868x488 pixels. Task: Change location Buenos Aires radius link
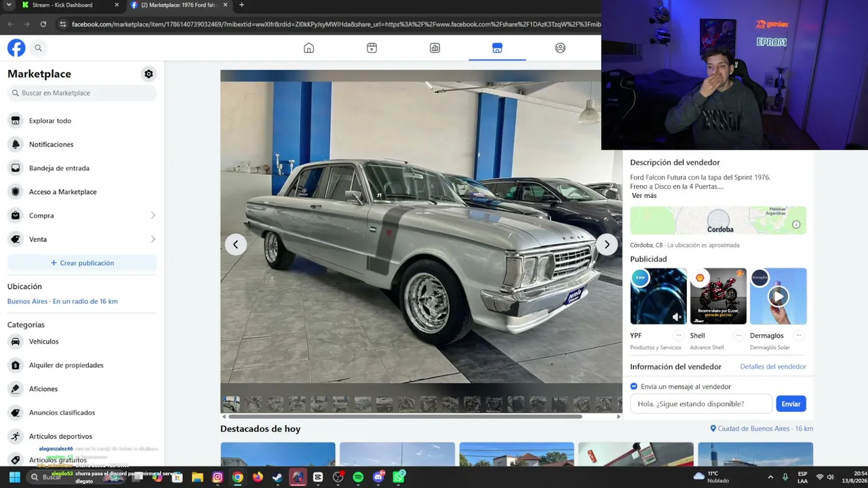tap(62, 301)
